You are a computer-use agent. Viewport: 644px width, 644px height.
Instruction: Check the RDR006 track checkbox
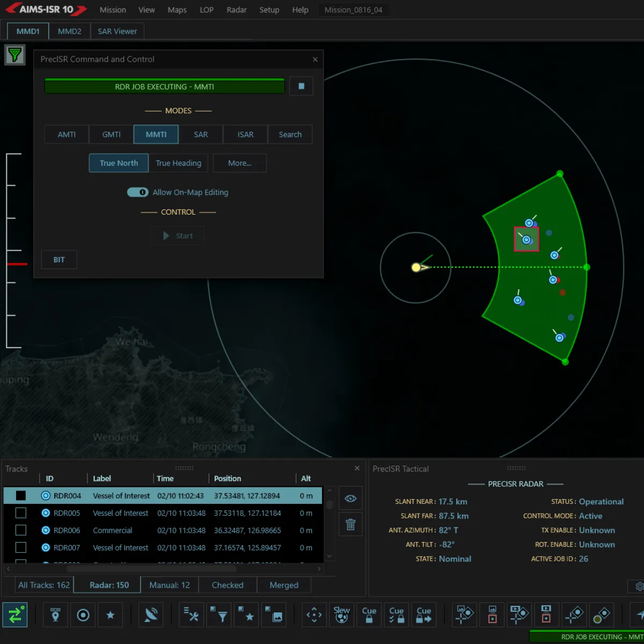(x=21, y=530)
